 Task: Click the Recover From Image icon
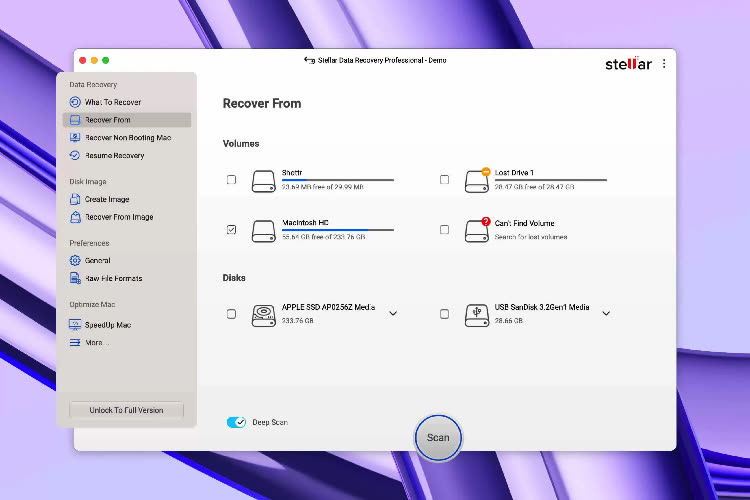pos(75,217)
